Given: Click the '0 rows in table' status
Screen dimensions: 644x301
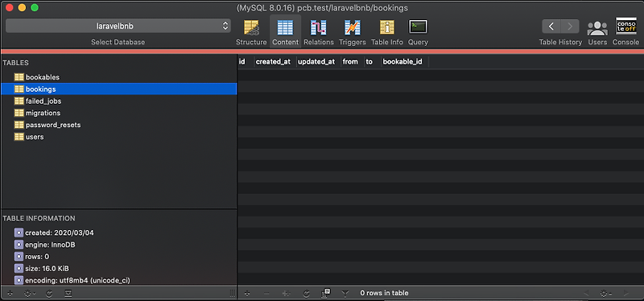Looking at the screenshot, I should [385, 293].
